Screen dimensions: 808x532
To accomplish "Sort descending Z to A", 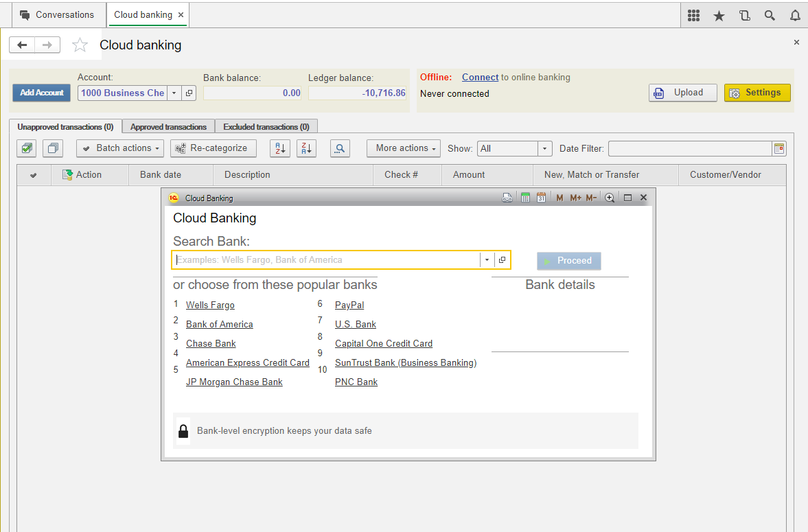I will pos(307,148).
